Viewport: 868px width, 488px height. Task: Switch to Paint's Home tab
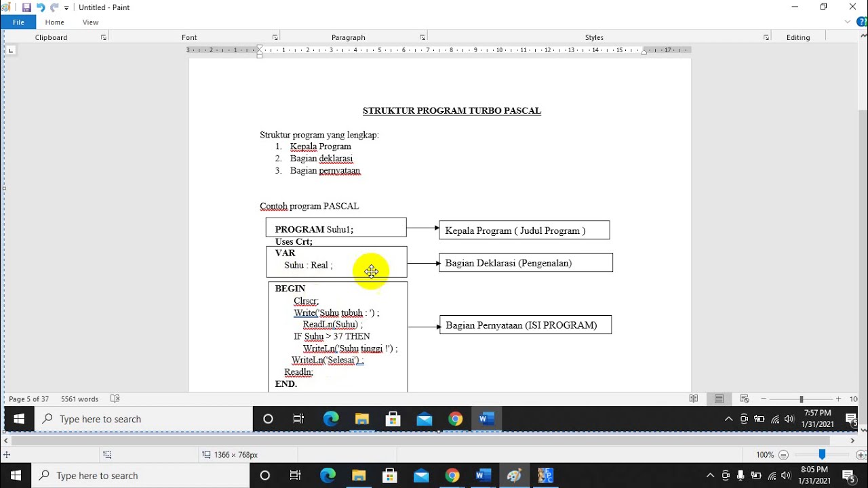coord(55,22)
